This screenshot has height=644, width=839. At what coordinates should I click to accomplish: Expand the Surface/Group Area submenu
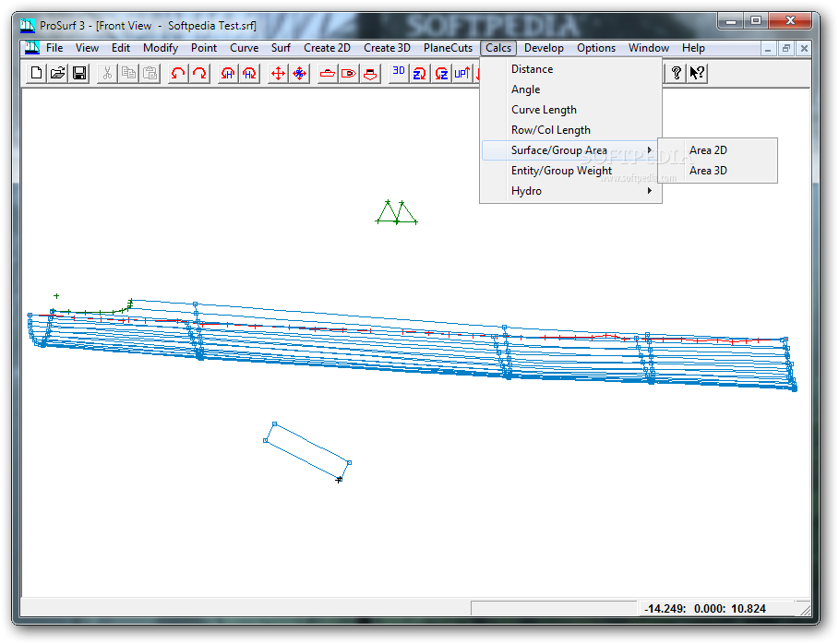click(x=571, y=150)
